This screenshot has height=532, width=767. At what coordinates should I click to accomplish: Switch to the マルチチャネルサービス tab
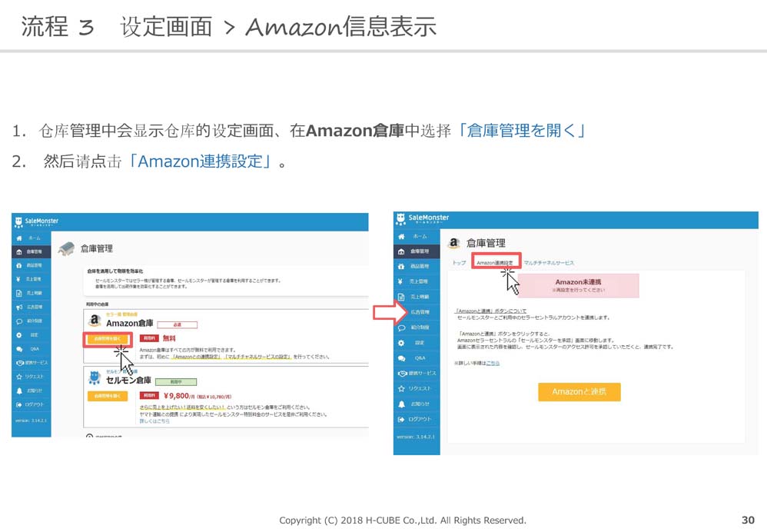click(x=549, y=263)
